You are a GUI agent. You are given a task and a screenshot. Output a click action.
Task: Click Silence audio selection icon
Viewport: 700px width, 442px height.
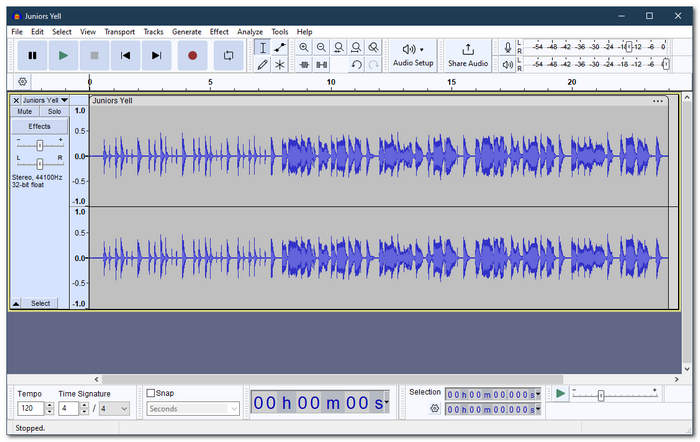coord(321,65)
